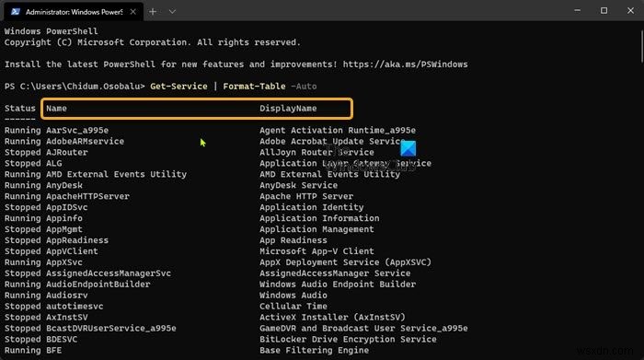644x360 pixels.
Task: Open a new tab with plus button
Action: pos(153,11)
